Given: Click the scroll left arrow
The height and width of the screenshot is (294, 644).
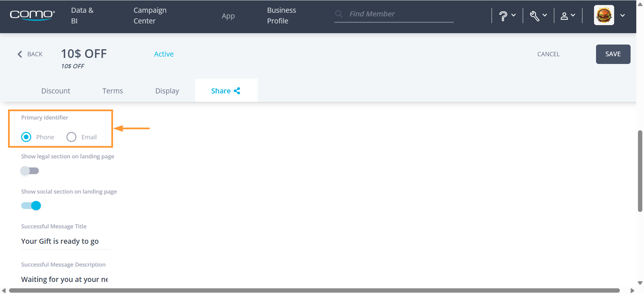Looking at the screenshot, I should click(x=4, y=290).
